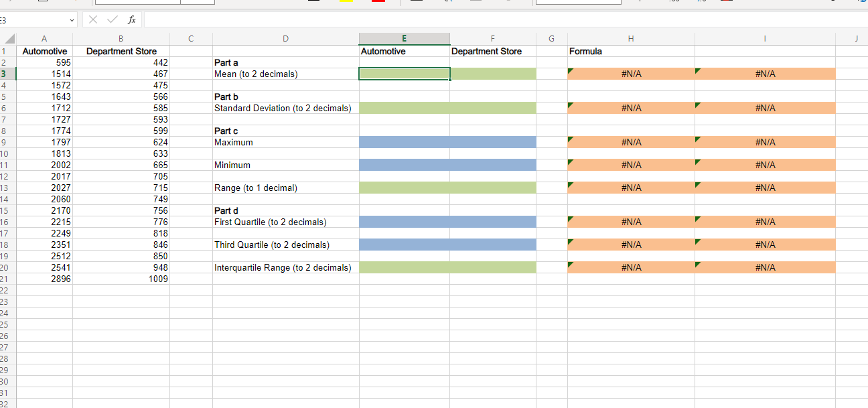
Task: Click the Enter checkmark icon near the formula bar
Action: coord(111,19)
